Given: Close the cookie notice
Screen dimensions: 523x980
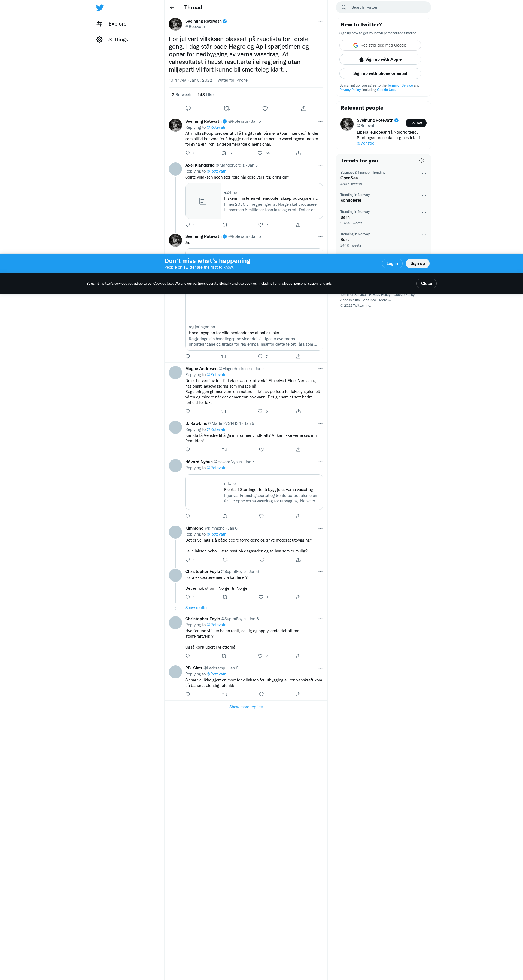Looking at the screenshot, I should pyautogui.click(x=426, y=283).
